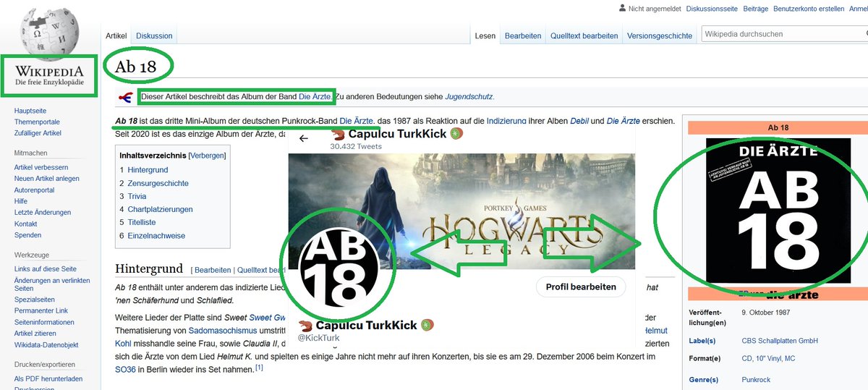Open the Hogwarts Legacy banner image
This screenshot has width=868, height=390.
tap(461, 210)
